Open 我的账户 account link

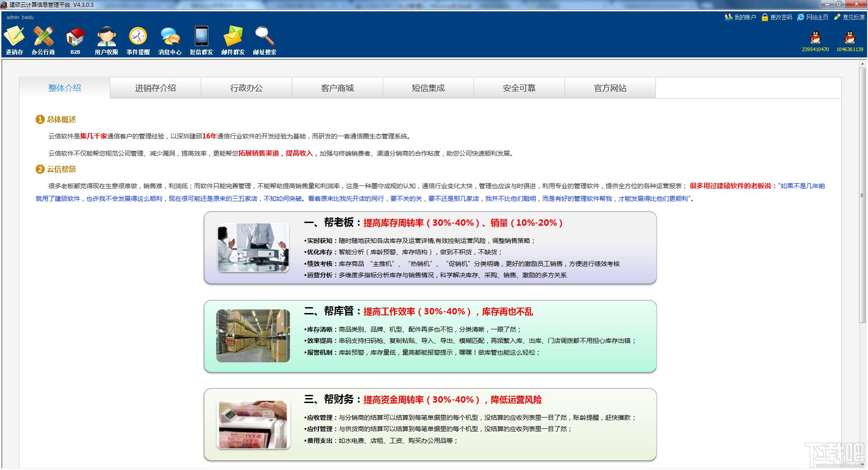pos(740,17)
